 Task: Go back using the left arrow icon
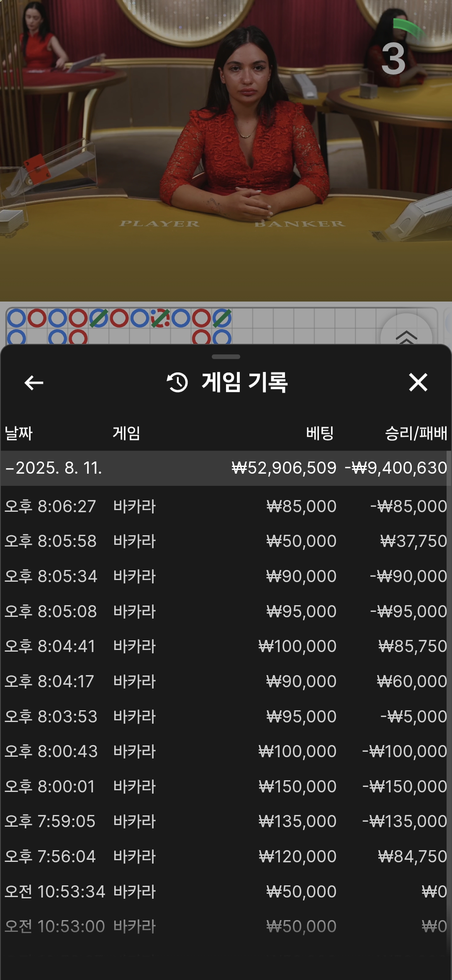tap(34, 382)
